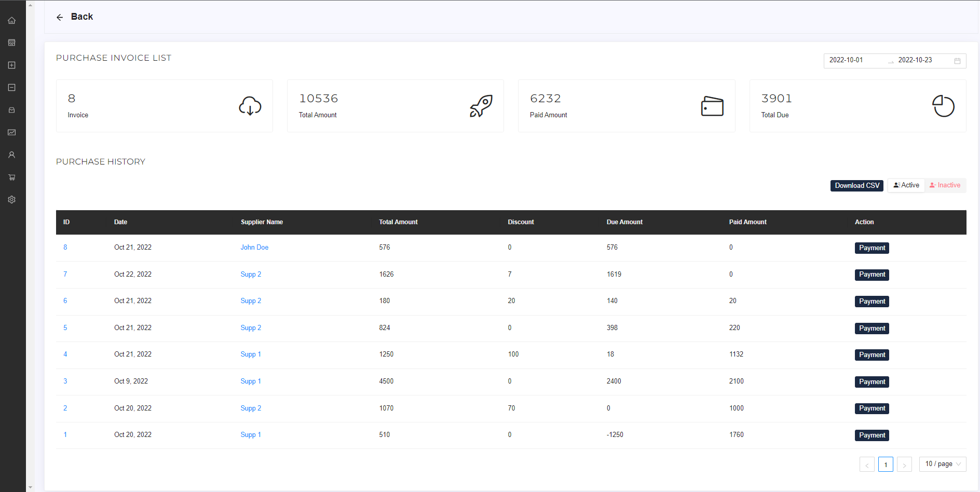This screenshot has height=492, width=980.
Task: Open the shopping cart icon in sidebar
Action: click(x=12, y=177)
